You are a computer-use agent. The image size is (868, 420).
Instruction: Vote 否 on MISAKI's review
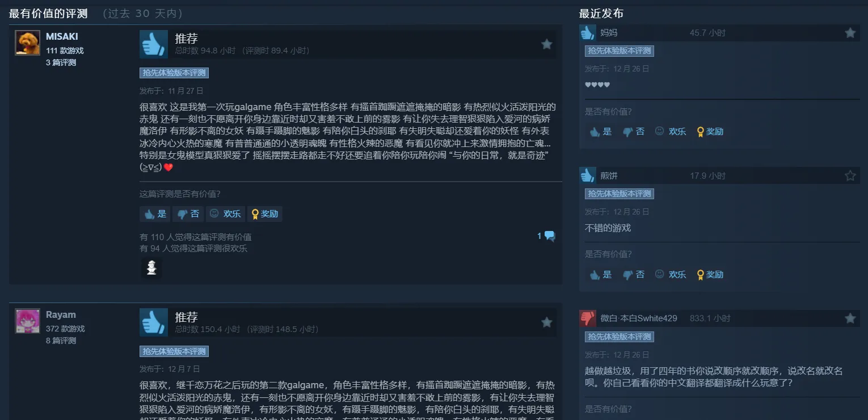tap(188, 214)
